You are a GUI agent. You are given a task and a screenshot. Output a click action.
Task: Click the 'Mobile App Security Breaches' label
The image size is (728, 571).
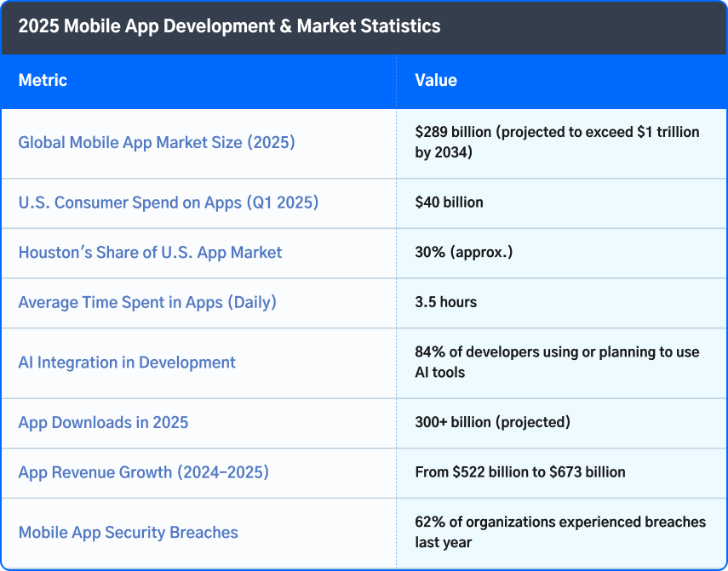(128, 533)
